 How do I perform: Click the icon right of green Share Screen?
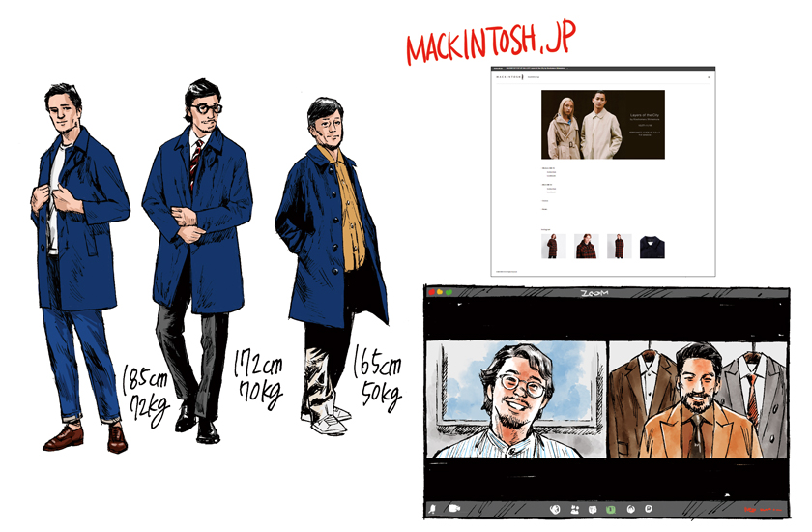[630, 508]
